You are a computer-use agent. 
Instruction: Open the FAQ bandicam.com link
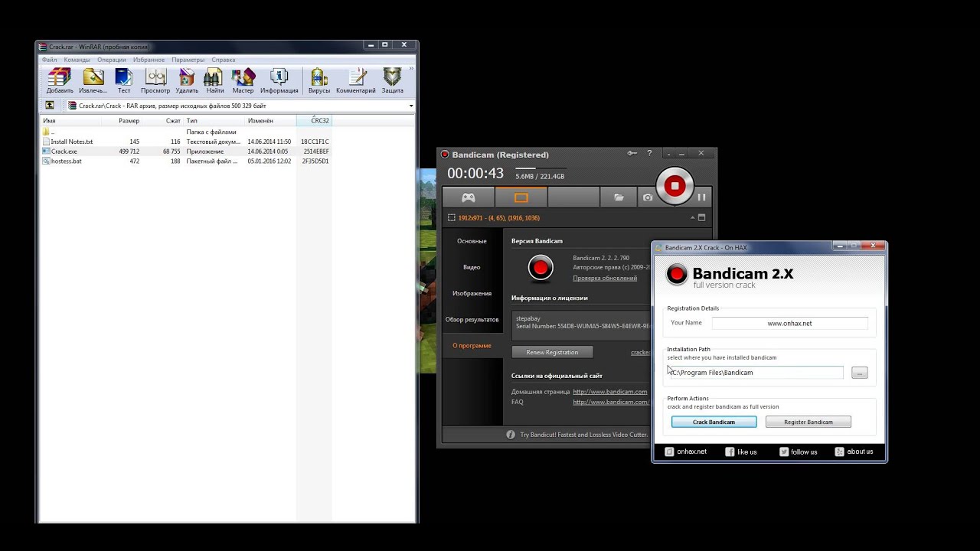(610, 402)
